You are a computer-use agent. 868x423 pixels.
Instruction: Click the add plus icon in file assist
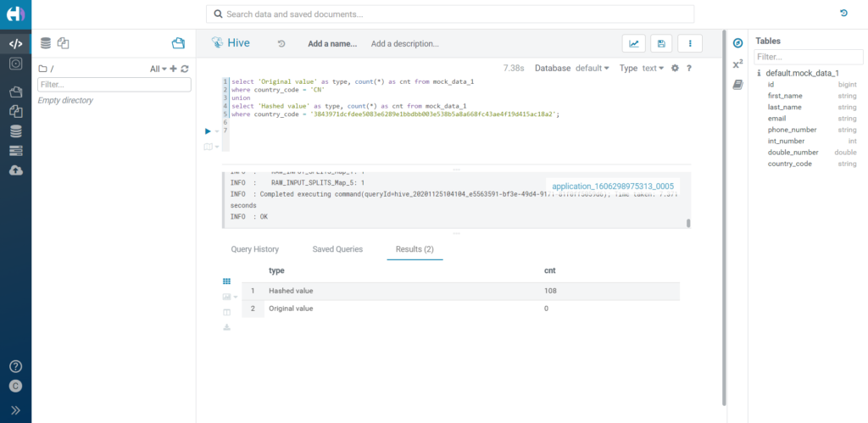tap(173, 69)
